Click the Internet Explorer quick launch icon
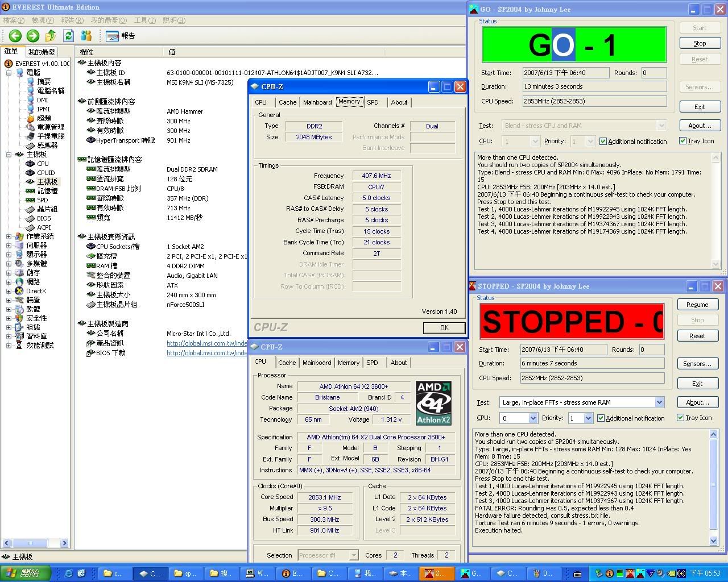This screenshot has height=582, width=728. coord(68,573)
